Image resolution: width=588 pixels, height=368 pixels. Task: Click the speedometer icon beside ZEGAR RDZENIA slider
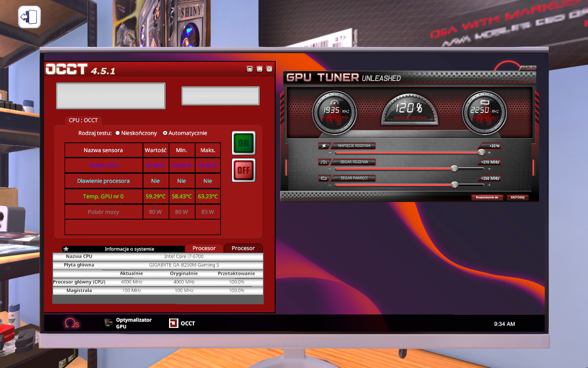click(324, 162)
